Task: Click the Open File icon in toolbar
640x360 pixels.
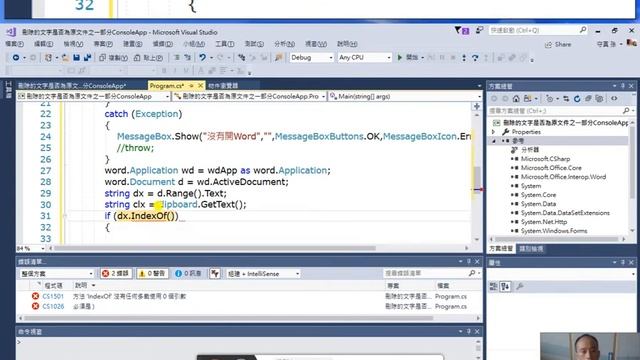Action: [x=65, y=58]
